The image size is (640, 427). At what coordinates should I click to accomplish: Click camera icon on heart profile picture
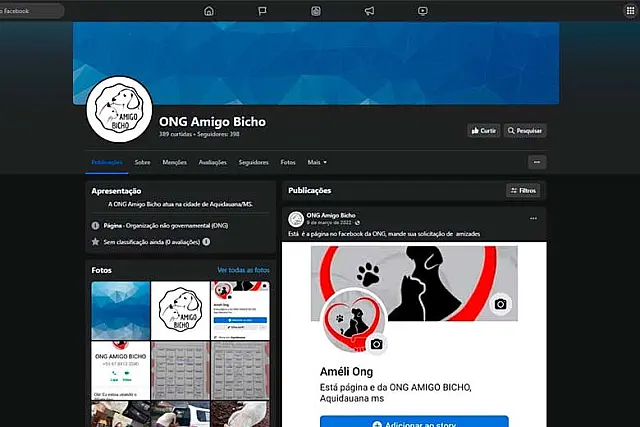(x=376, y=344)
